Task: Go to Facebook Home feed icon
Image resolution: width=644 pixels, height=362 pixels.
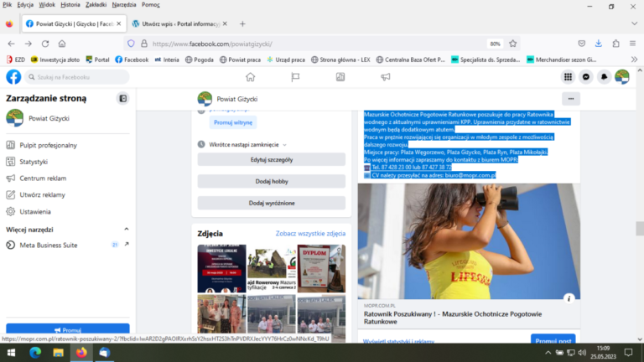Action: 250,77
